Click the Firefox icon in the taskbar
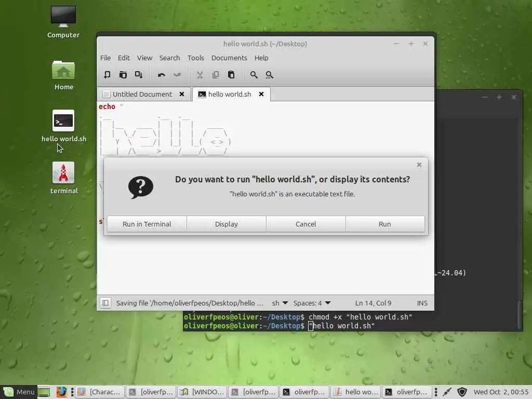Viewport: 532px width, 399px height. pyautogui.click(x=61, y=392)
